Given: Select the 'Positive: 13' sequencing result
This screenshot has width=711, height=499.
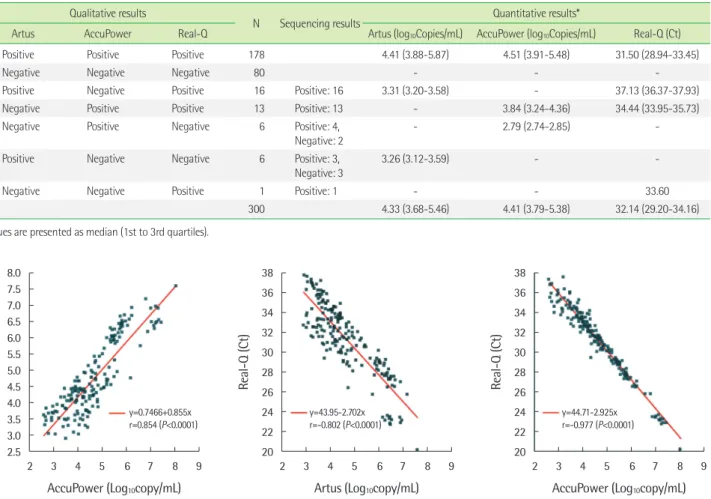Looking at the screenshot, I should 319,108.
